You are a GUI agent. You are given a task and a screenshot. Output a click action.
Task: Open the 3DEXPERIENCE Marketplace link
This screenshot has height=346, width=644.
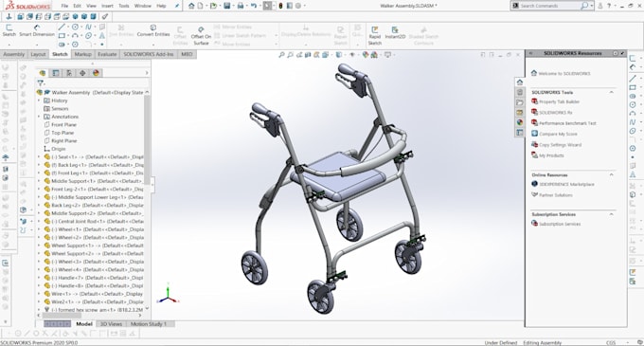[566, 184]
